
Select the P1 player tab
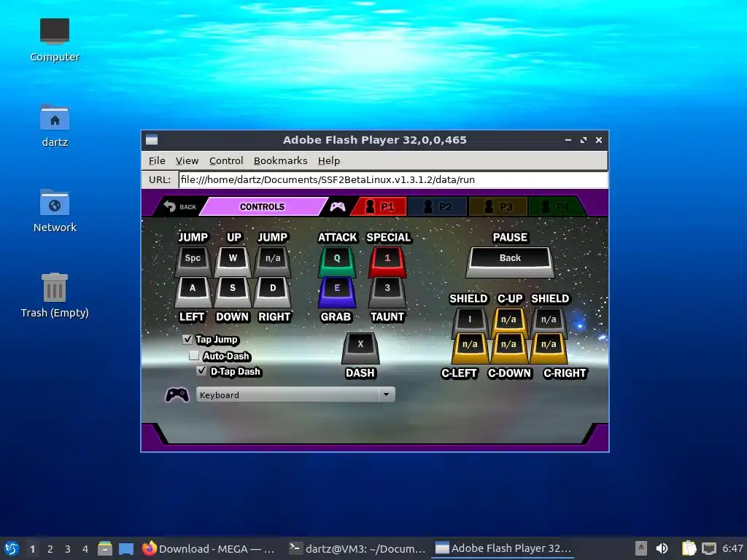tap(379, 206)
